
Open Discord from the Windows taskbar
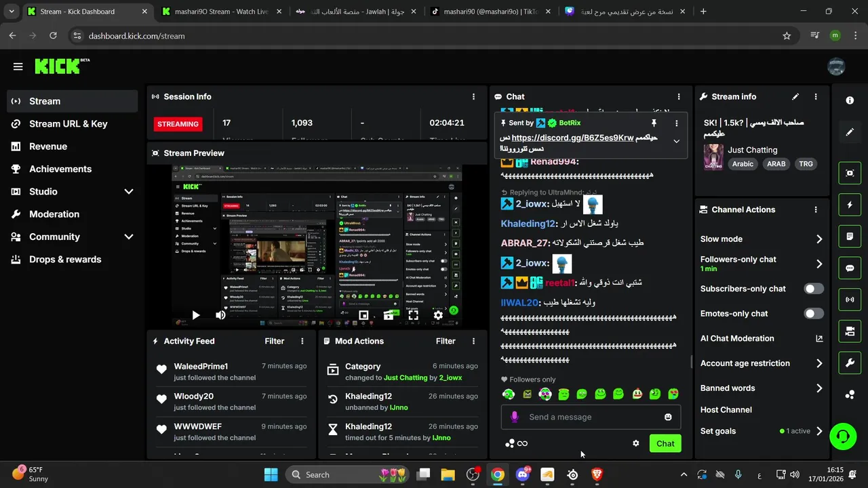click(x=522, y=474)
